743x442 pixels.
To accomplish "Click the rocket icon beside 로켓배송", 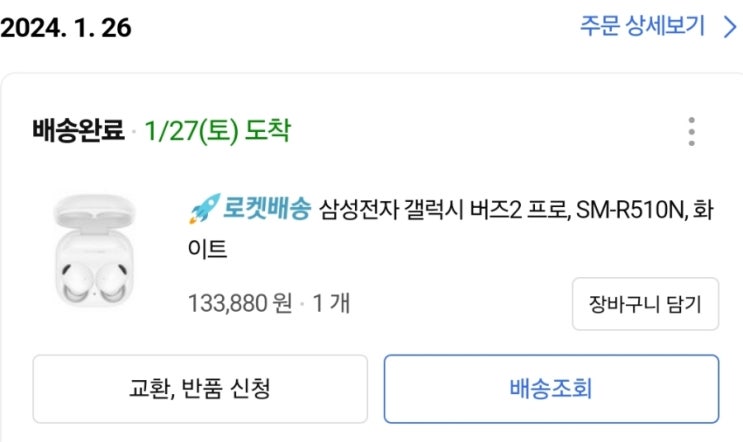I will pos(204,209).
